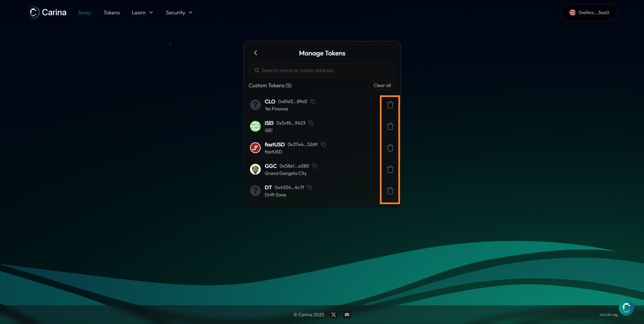Delete the CLO custom token

tap(390, 105)
